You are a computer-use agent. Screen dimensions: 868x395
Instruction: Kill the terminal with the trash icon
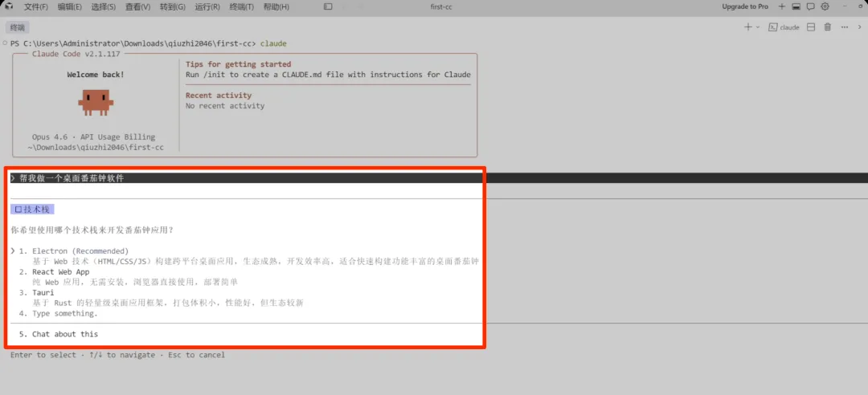tap(828, 26)
